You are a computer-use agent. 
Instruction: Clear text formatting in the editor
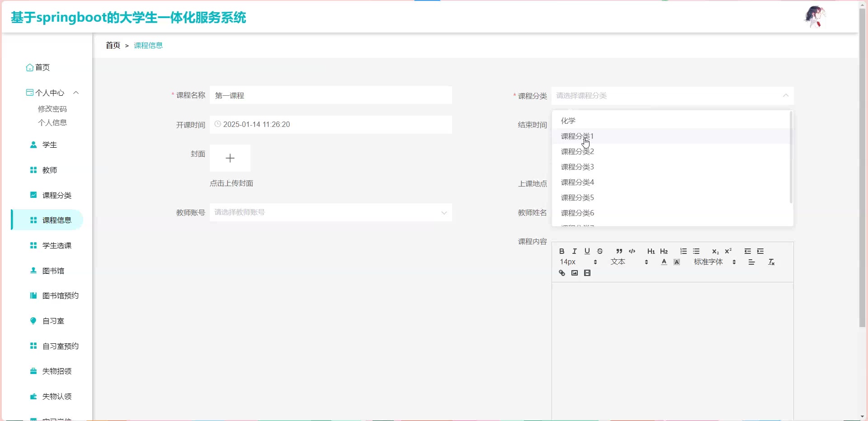[x=771, y=262]
